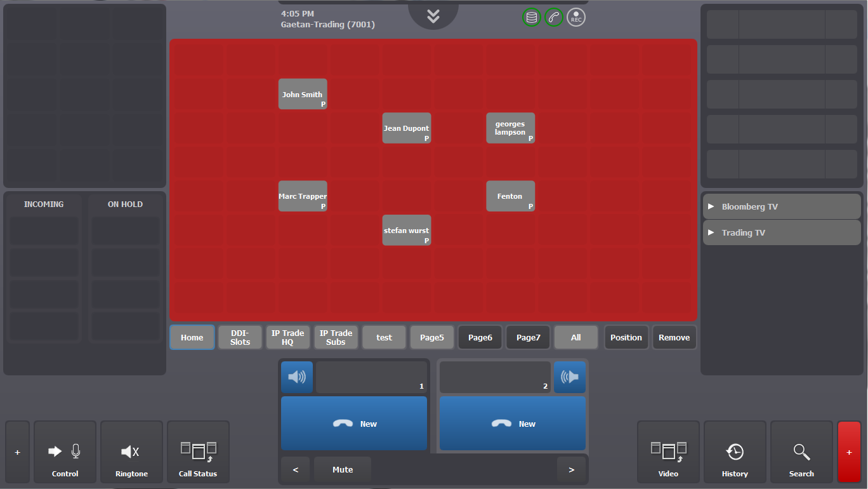
Task: Go to the previous line page arrow
Action: (296, 470)
